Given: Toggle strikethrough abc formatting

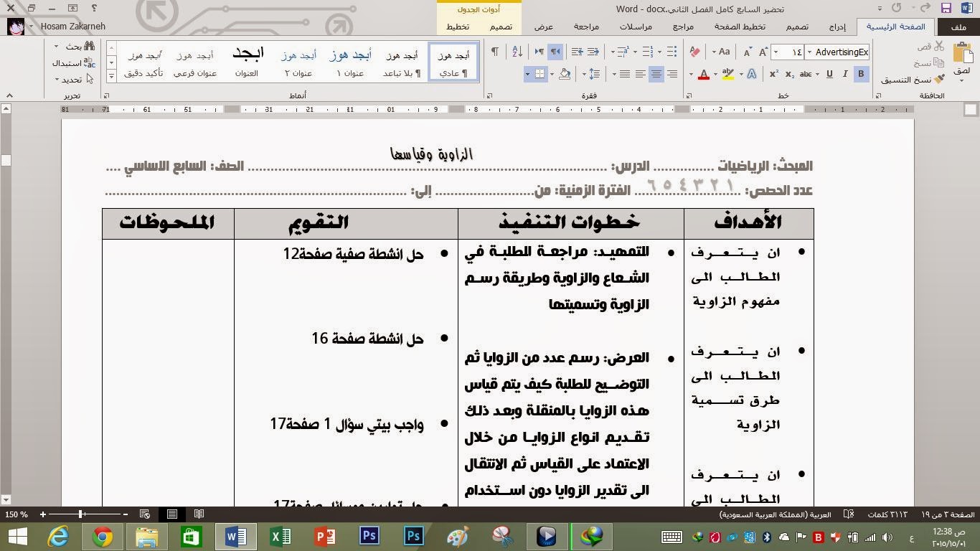Looking at the screenshot, I should pos(806,74).
